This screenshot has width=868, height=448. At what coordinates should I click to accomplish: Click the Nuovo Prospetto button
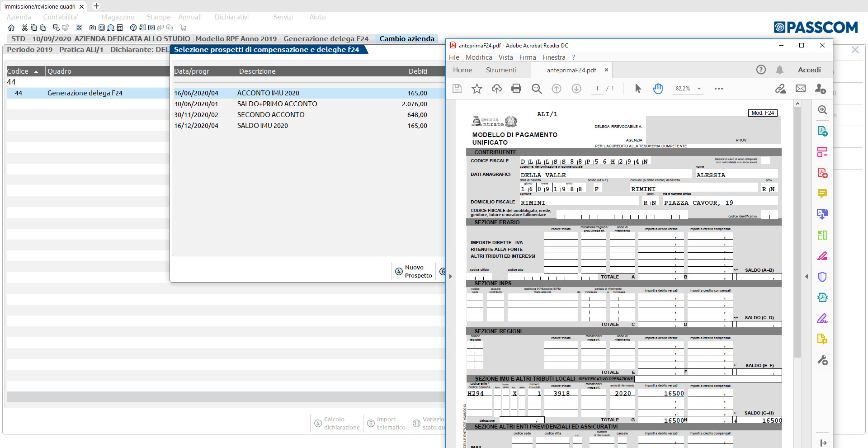coord(413,271)
